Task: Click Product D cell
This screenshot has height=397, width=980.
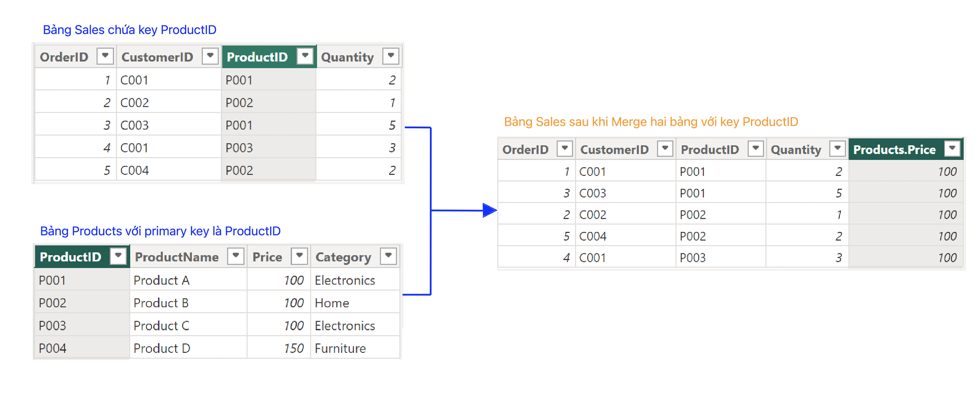Action: point(188,348)
